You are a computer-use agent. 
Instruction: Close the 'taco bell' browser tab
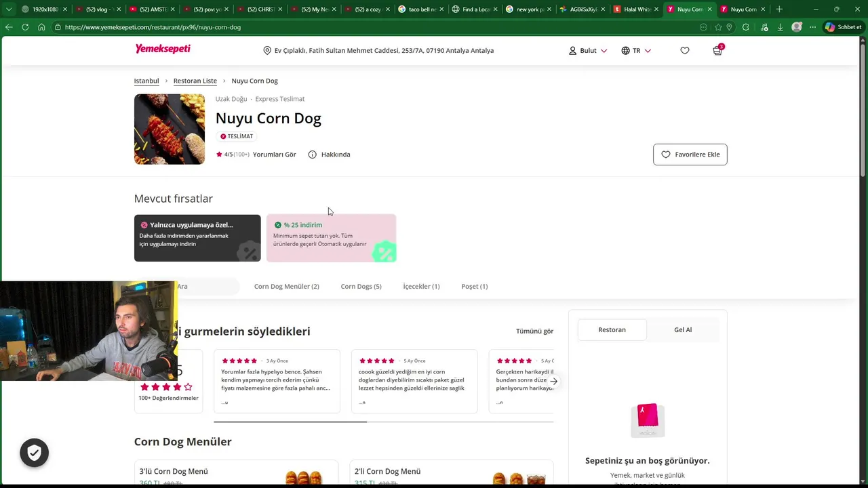(x=441, y=9)
